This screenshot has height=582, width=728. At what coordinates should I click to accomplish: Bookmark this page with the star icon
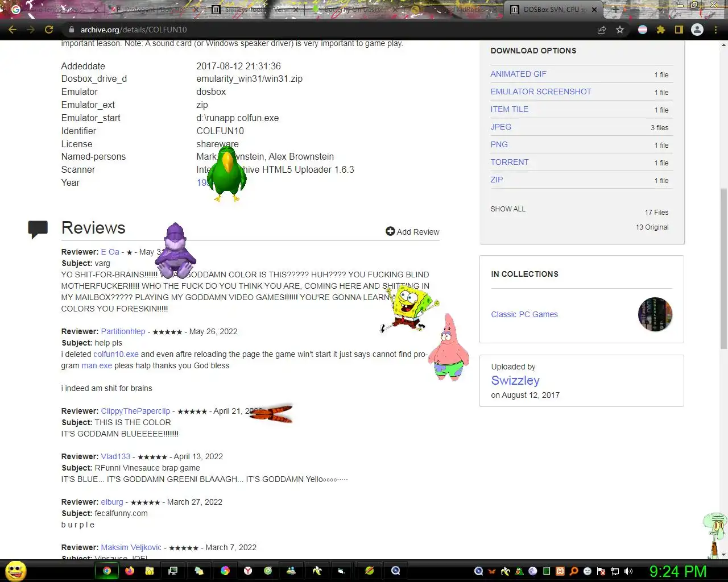[620, 30]
